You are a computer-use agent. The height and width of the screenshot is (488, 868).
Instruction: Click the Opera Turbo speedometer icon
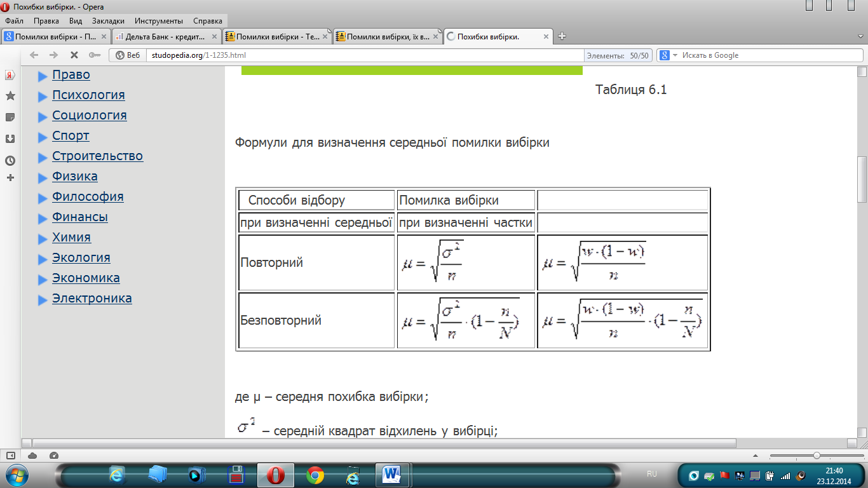point(53,456)
